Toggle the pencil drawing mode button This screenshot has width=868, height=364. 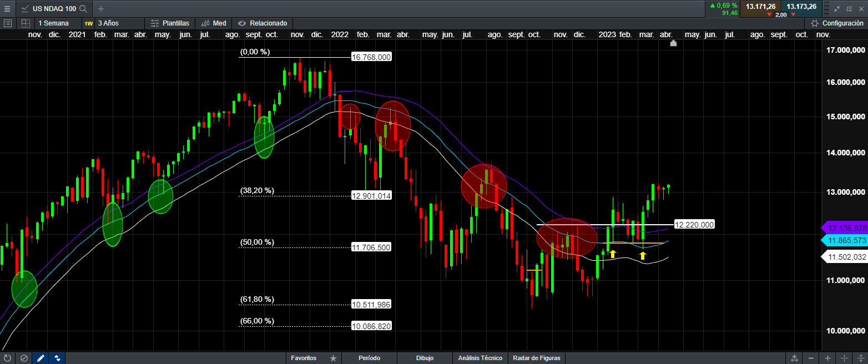(41, 358)
